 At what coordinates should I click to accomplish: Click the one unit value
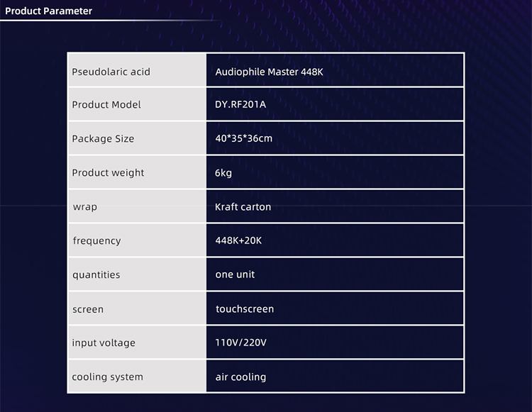coord(235,274)
